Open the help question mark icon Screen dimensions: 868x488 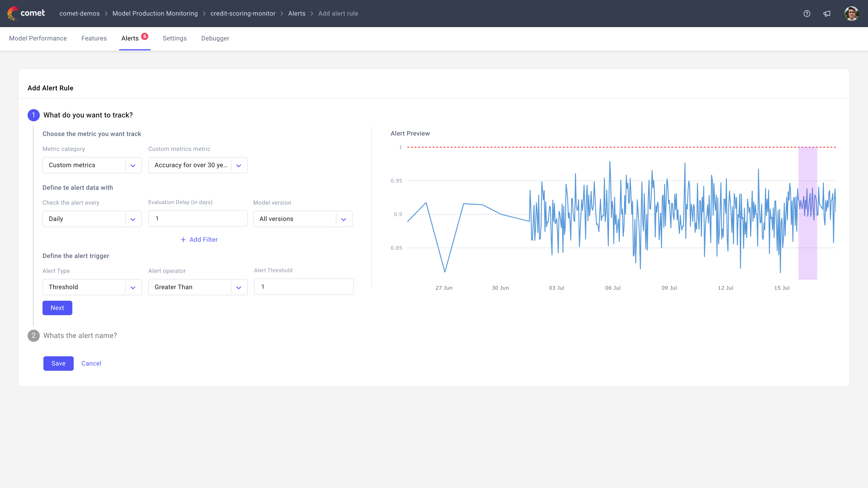807,14
